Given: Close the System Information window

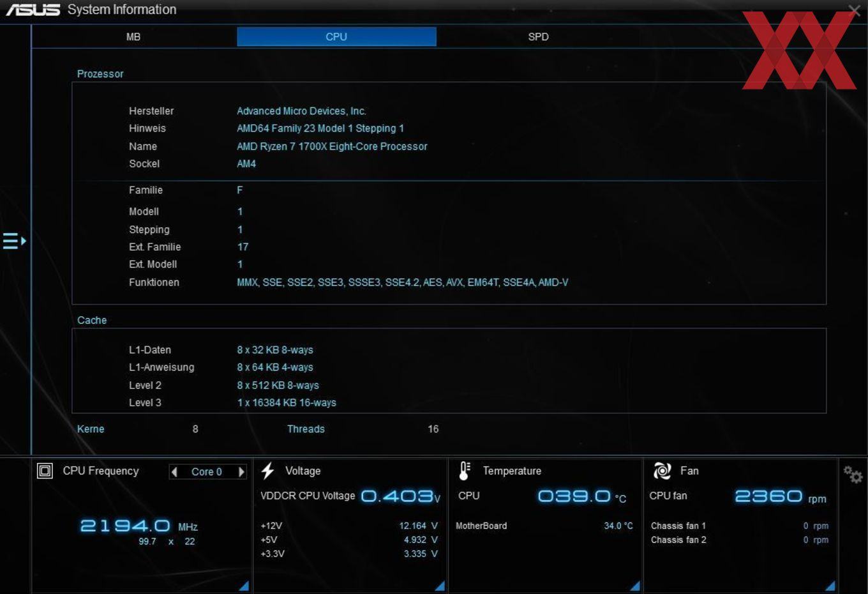Looking at the screenshot, I should (x=854, y=10).
